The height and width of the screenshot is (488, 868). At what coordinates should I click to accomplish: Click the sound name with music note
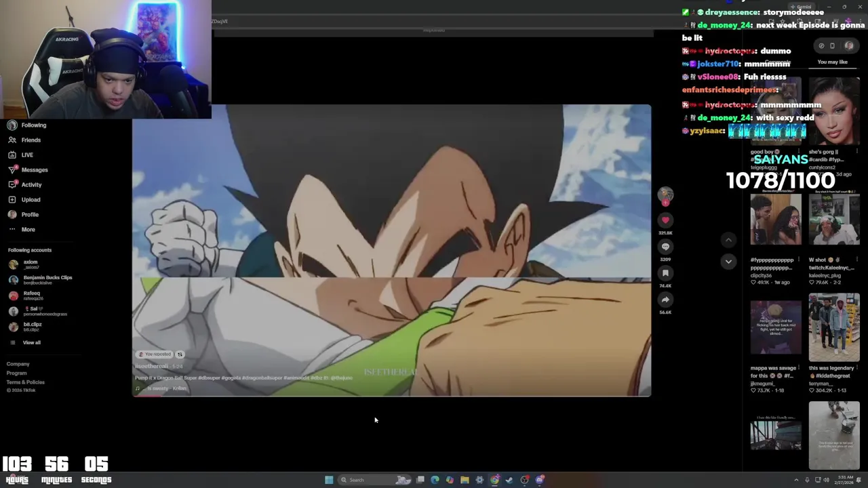tap(161, 388)
